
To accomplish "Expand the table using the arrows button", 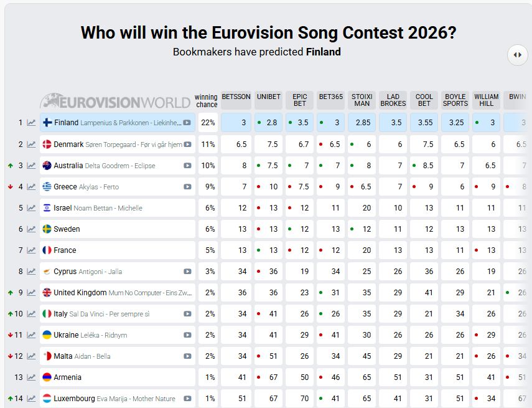I will coord(517,55).
